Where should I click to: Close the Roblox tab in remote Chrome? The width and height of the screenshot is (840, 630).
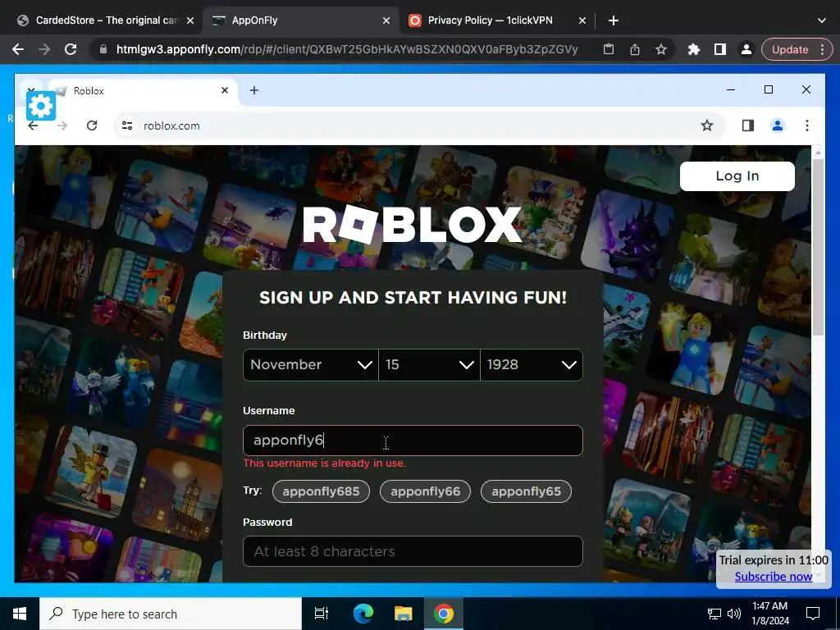pos(225,90)
